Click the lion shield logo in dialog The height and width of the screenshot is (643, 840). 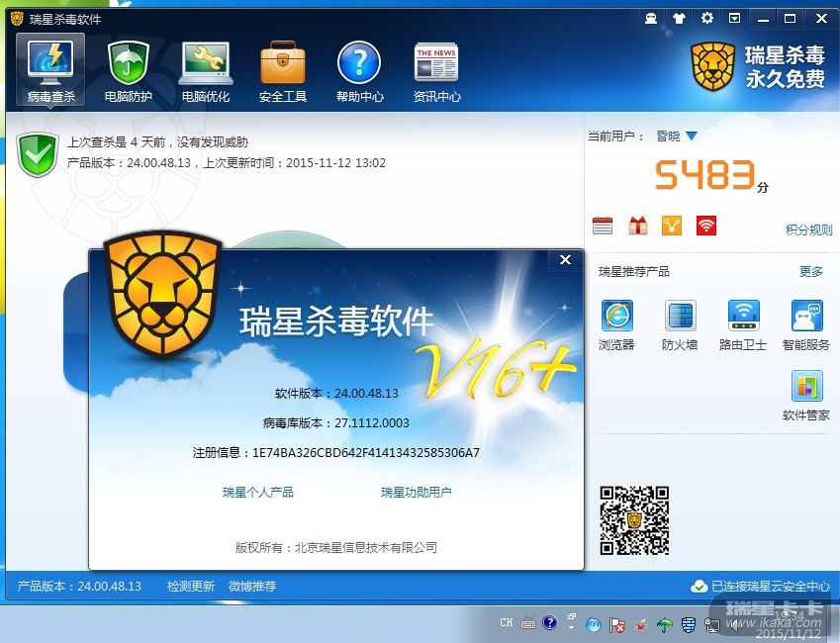pos(163,294)
